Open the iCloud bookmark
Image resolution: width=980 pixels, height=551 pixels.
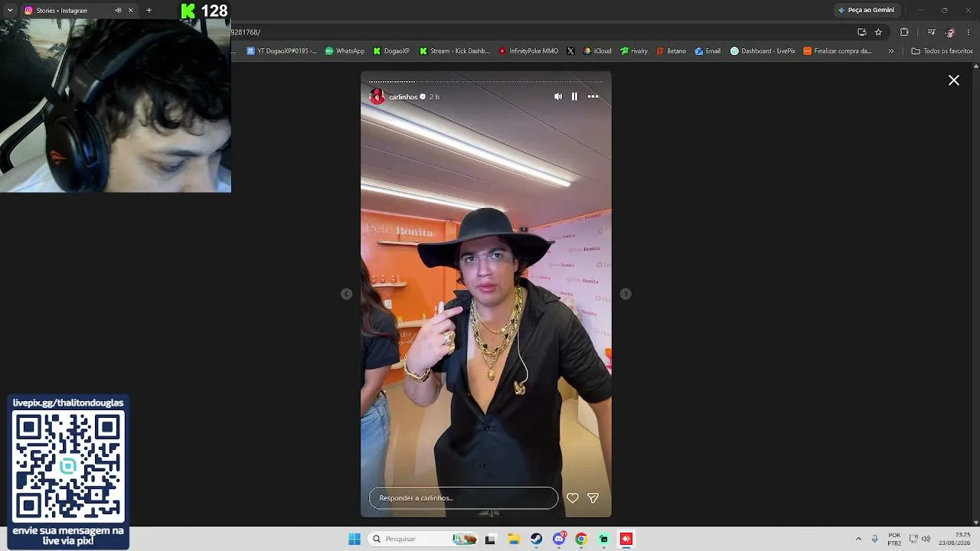click(x=597, y=51)
